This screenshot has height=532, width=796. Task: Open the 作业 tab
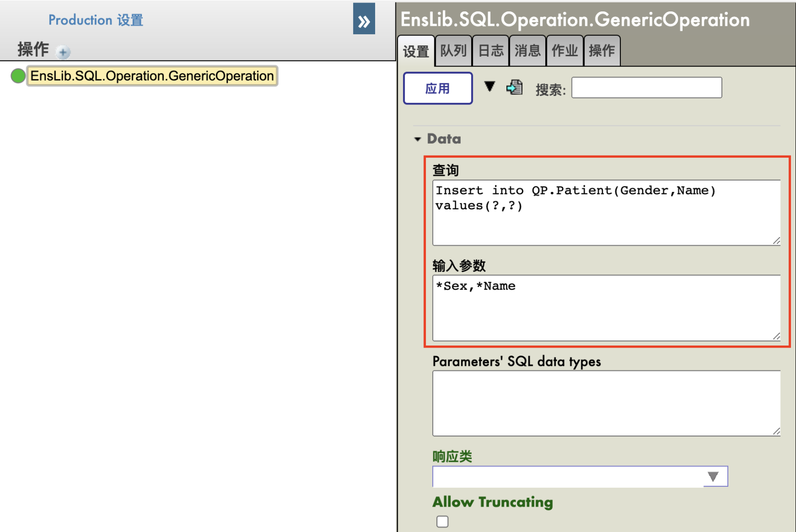click(x=565, y=51)
